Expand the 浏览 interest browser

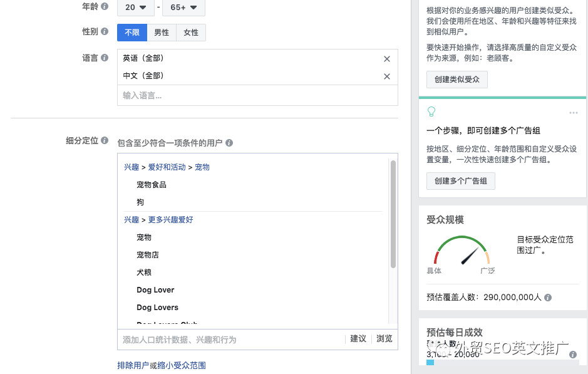[384, 338]
